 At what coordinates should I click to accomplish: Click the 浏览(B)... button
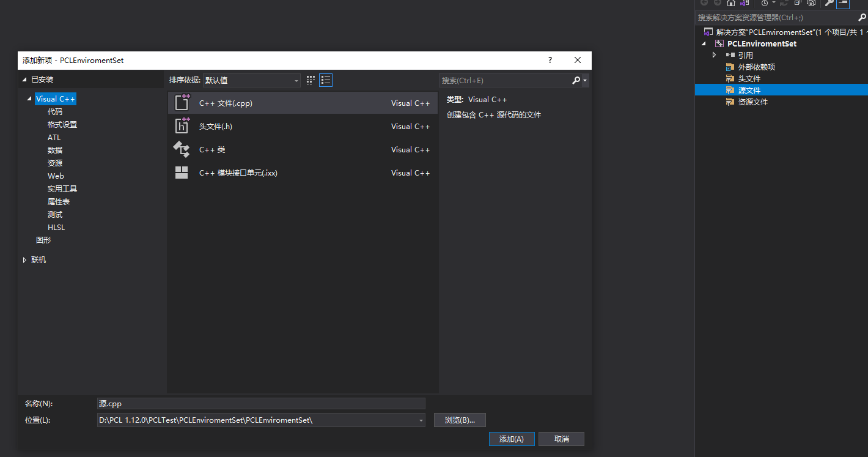(x=460, y=420)
